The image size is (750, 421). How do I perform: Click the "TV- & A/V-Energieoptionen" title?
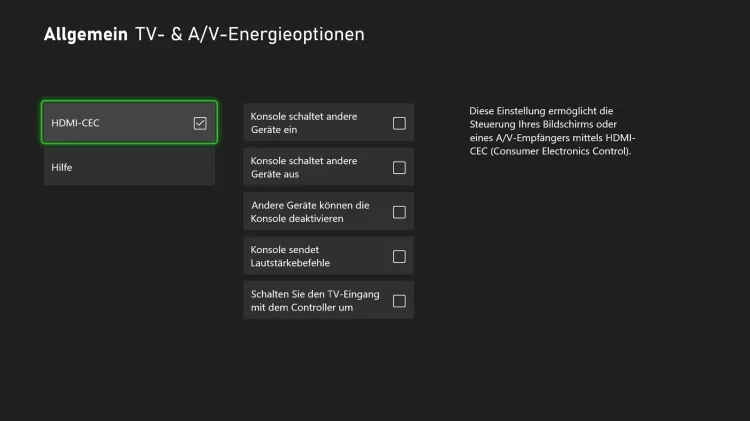click(x=250, y=34)
